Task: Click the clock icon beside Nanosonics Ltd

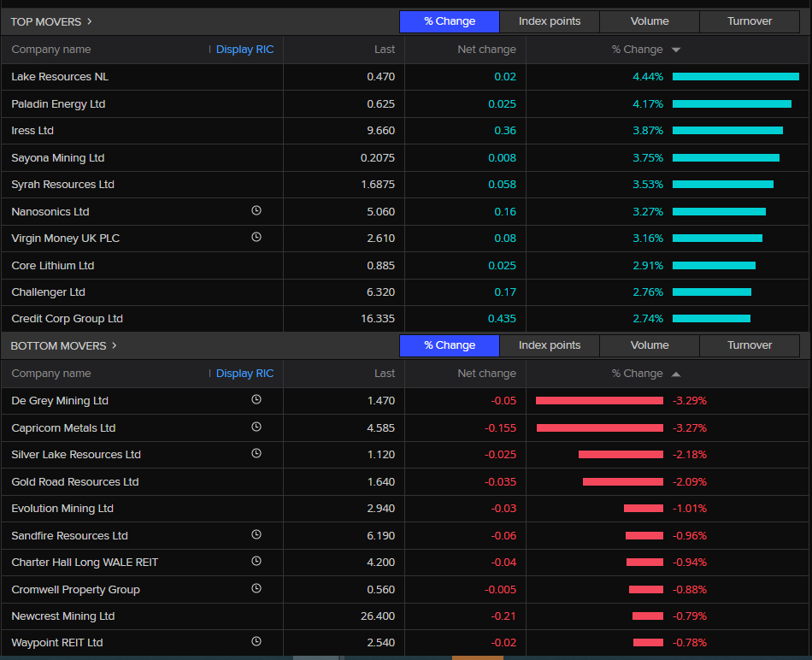Action: tap(256, 210)
